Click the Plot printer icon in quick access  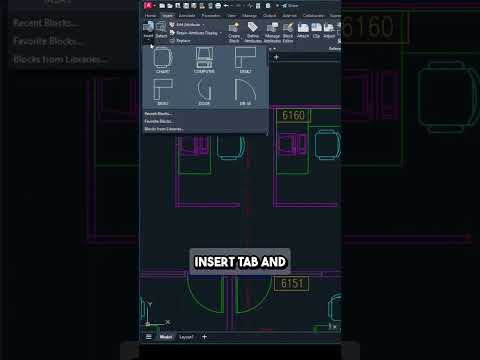pos(218,6)
